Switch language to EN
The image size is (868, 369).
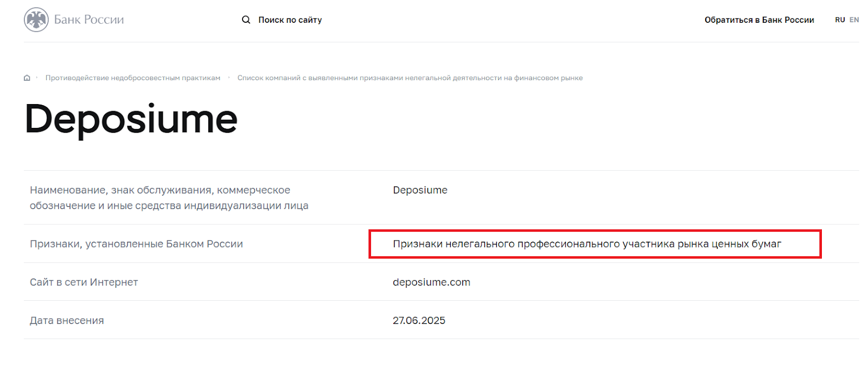854,20
